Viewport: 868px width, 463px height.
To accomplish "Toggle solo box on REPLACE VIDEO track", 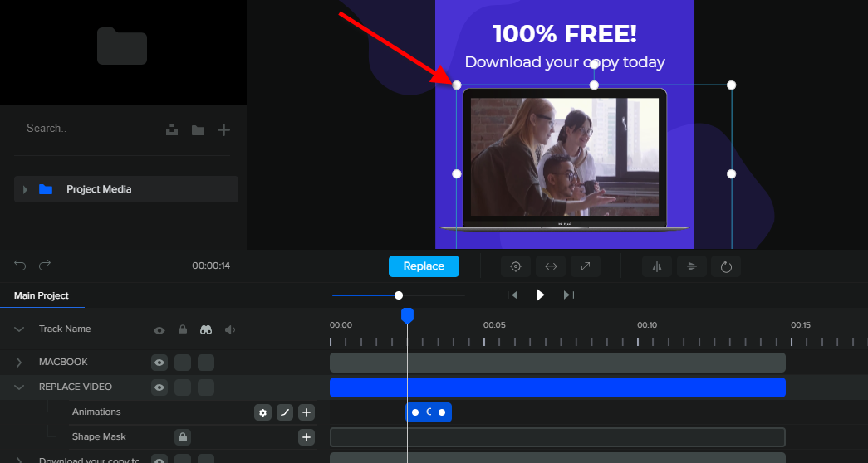I will (x=206, y=387).
